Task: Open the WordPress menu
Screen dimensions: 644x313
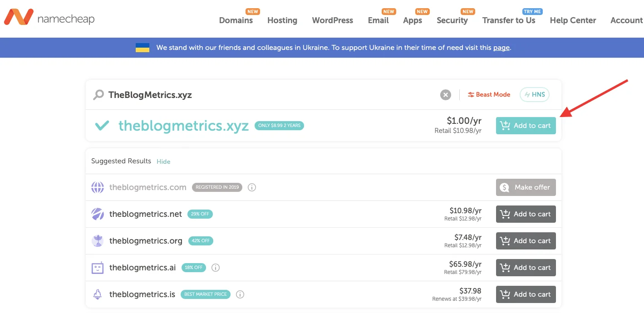Action: [333, 20]
